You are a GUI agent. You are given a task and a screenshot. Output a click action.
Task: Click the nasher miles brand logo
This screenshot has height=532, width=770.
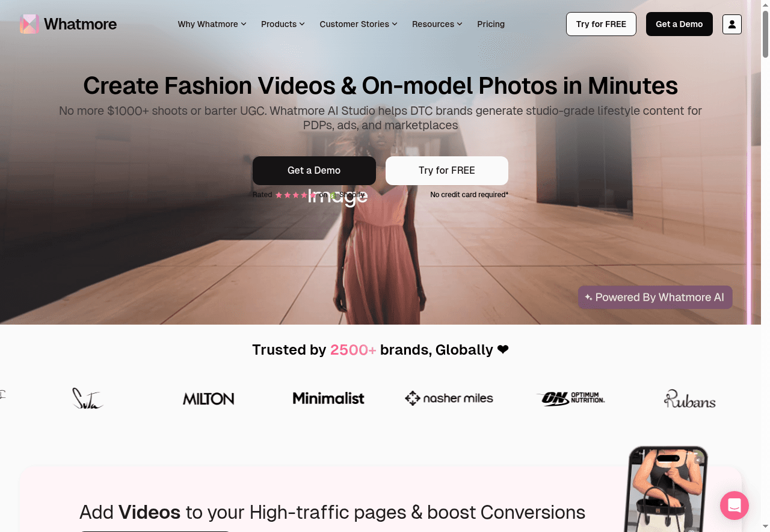449,398
